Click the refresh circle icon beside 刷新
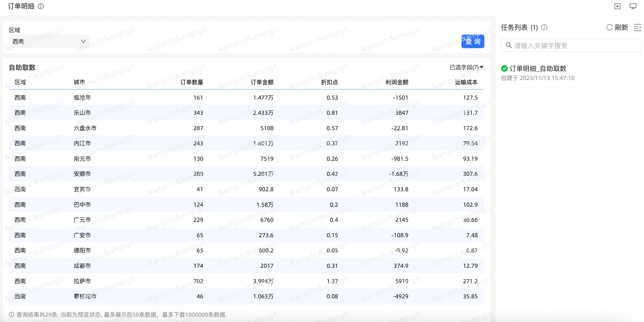Viewport: 644px width, 322px height. click(609, 27)
